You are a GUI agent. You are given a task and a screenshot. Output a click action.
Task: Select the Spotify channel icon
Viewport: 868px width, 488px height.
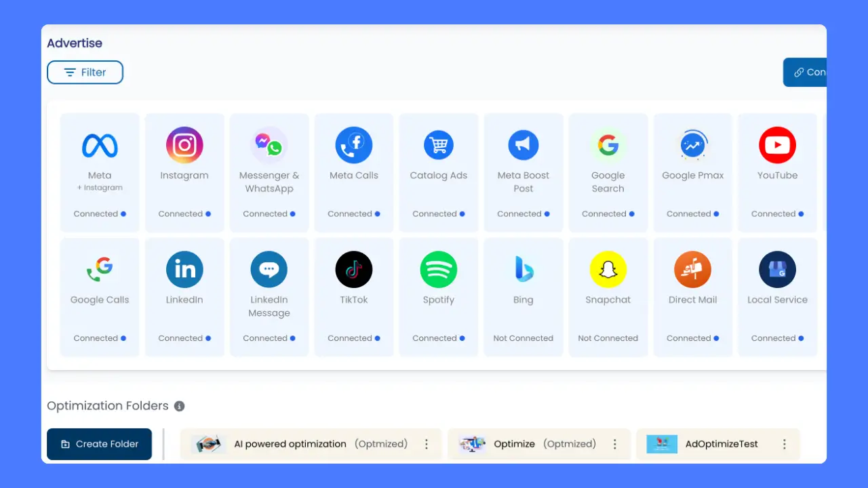(x=439, y=270)
